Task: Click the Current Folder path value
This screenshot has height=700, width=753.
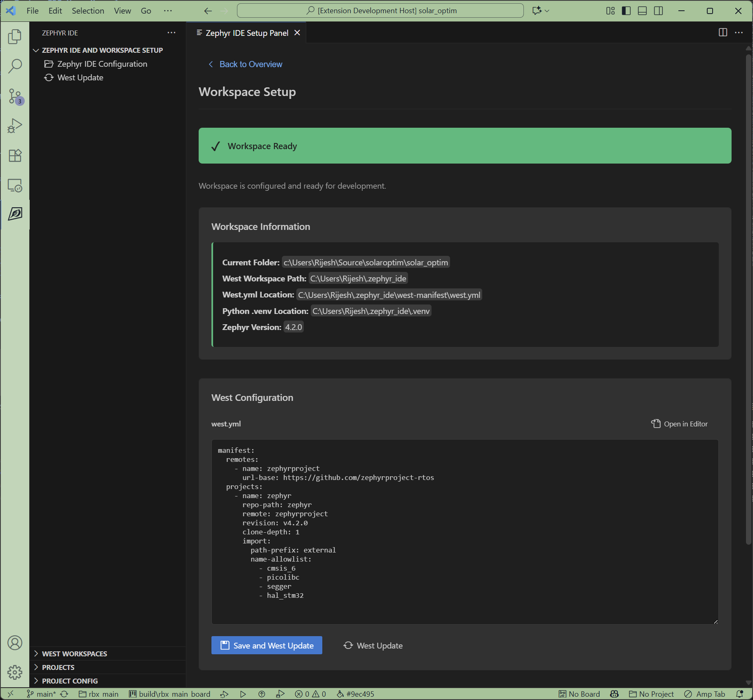Action: [x=366, y=262]
